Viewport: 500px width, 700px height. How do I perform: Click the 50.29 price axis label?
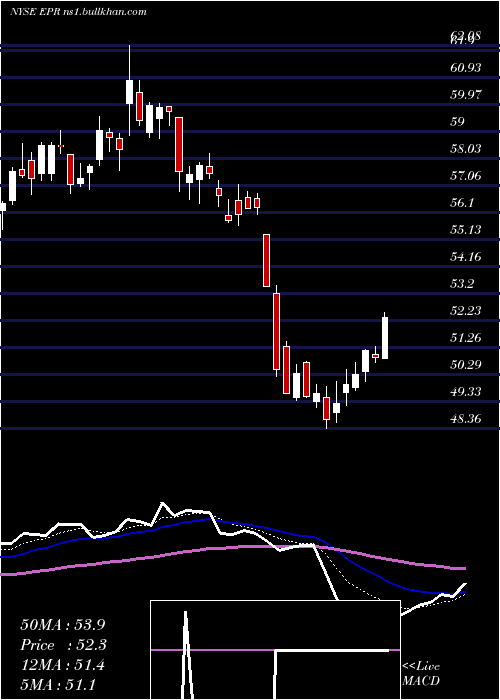tap(466, 365)
